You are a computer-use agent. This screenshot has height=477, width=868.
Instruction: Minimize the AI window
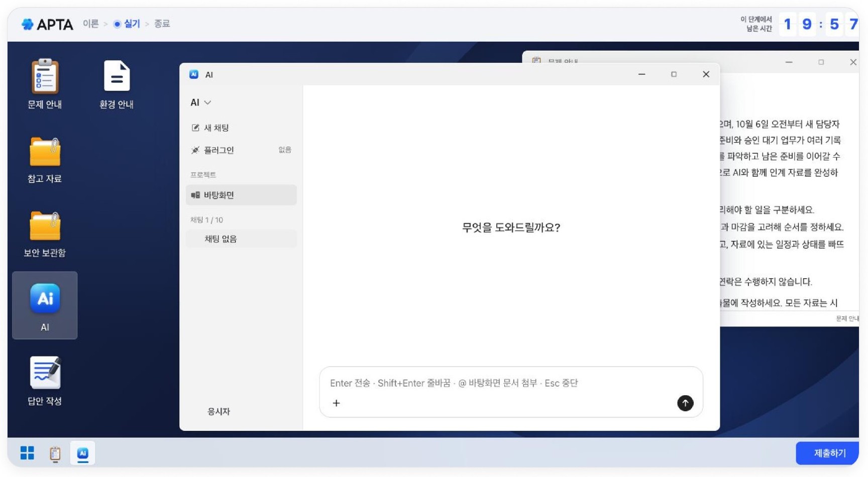coord(641,74)
